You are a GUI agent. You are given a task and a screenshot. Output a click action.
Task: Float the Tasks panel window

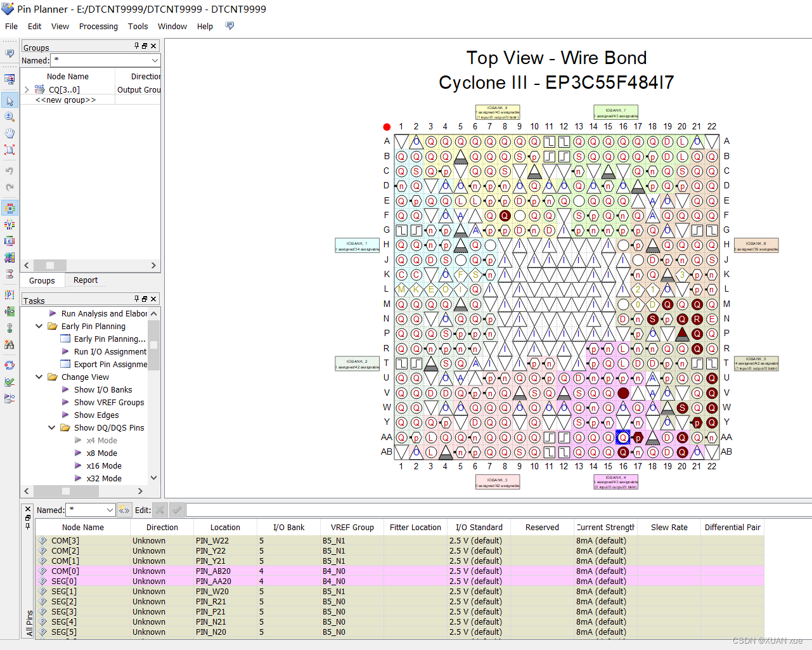pos(145,299)
